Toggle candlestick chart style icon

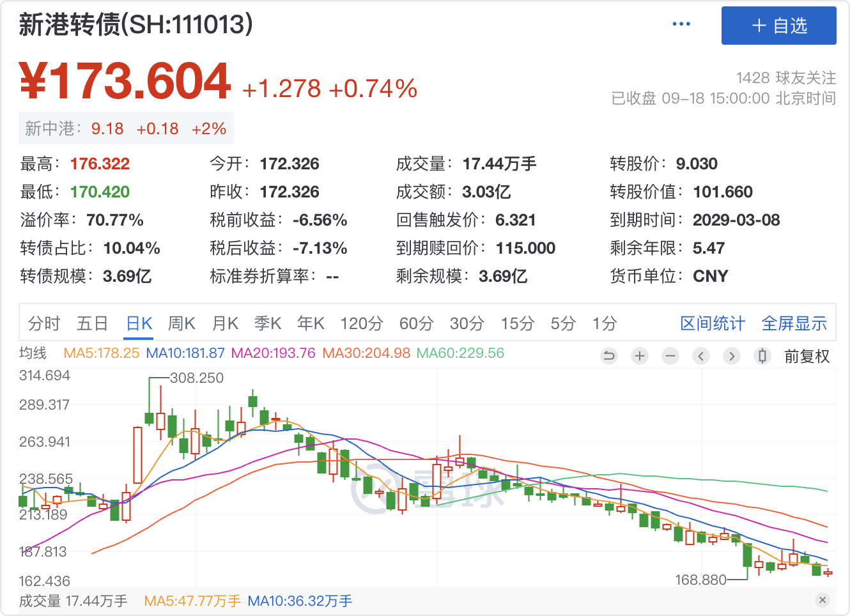tap(762, 356)
